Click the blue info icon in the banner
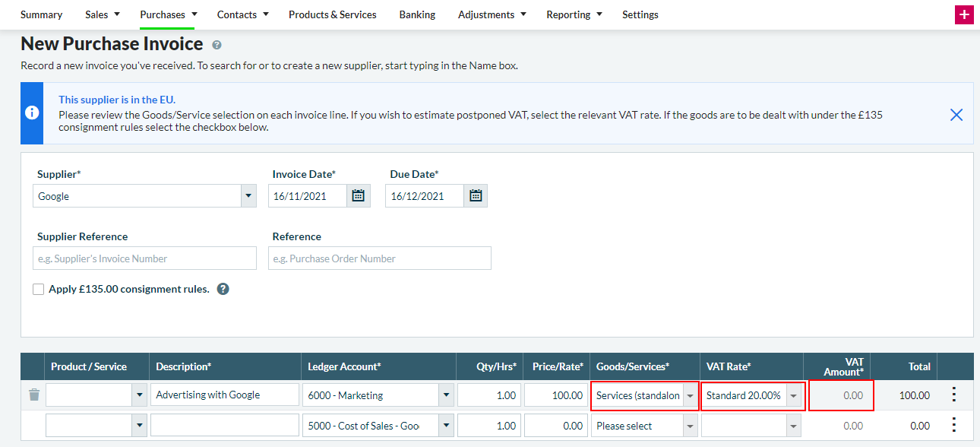This screenshot has height=447, width=980. pyautogui.click(x=32, y=113)
